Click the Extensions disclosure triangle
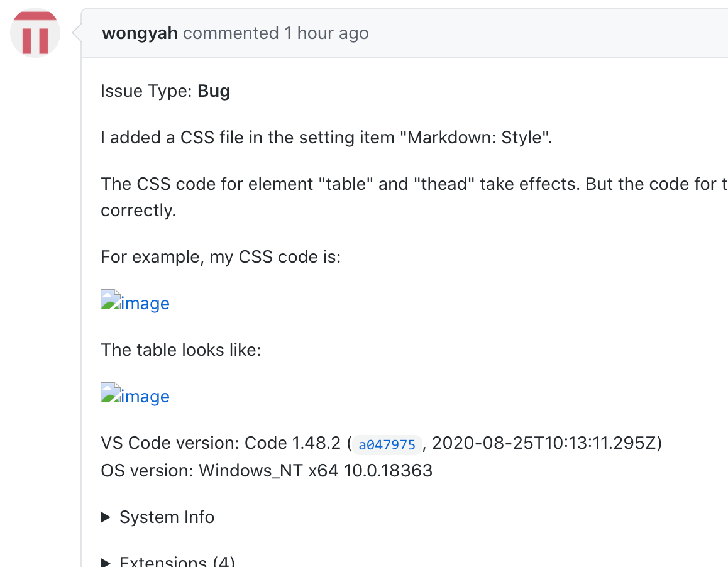Screen dimensions: 728x567 (106, 561)
